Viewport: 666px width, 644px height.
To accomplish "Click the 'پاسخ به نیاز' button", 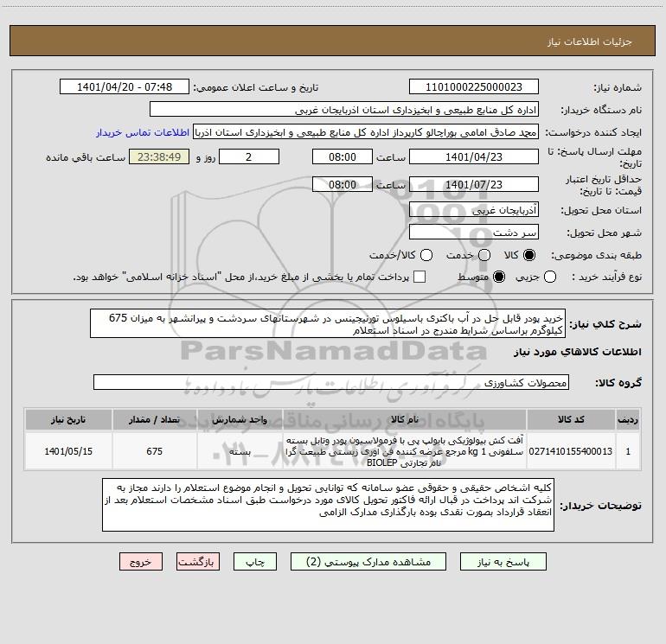I will pos(503,562).
